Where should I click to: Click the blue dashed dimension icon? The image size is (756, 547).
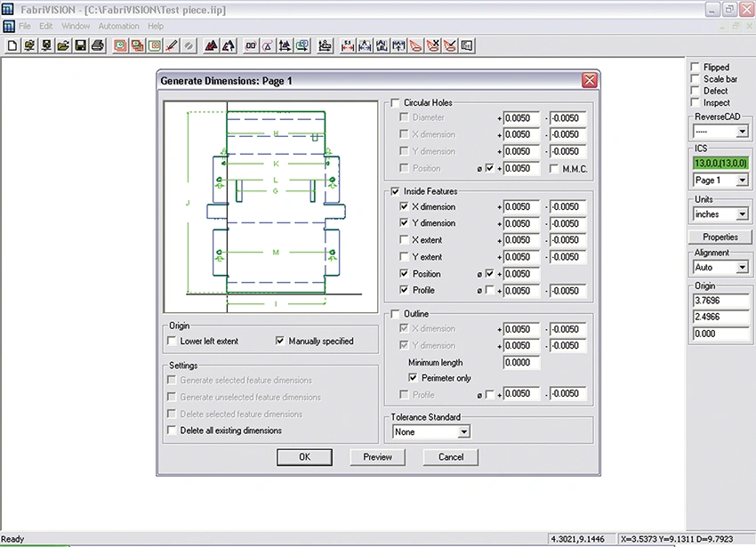pos(365,46)
